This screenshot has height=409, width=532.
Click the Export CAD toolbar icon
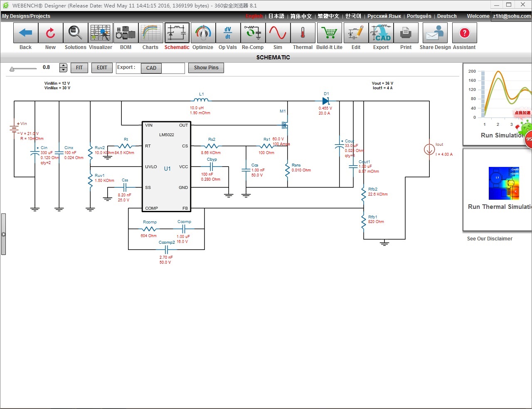(x=381, y=33)
